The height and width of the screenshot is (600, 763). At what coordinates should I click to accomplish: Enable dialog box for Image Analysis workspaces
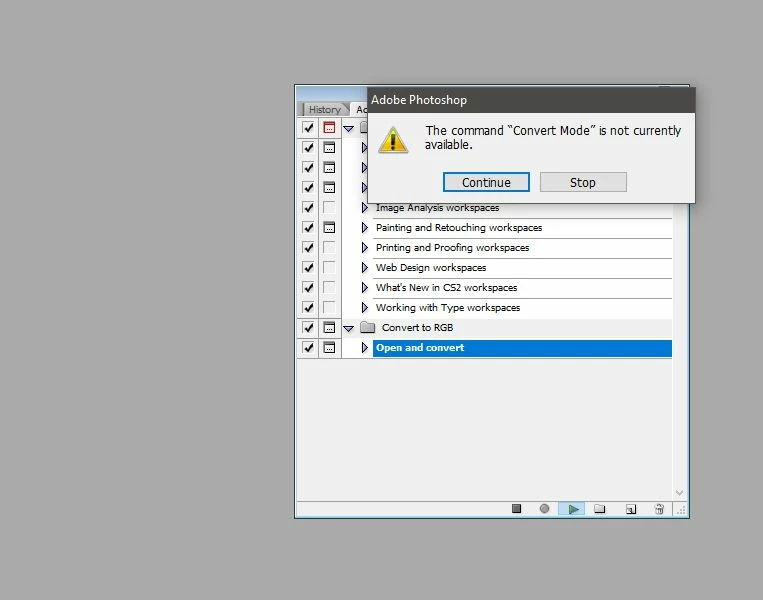pos(329,207)
